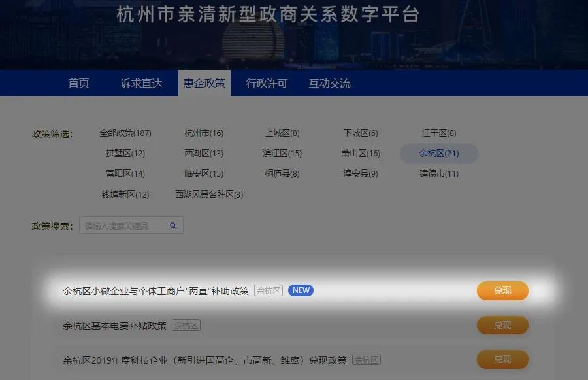588x380 pixels.
Task: Click the search magnifier icon
Action: tap(173, 226)
